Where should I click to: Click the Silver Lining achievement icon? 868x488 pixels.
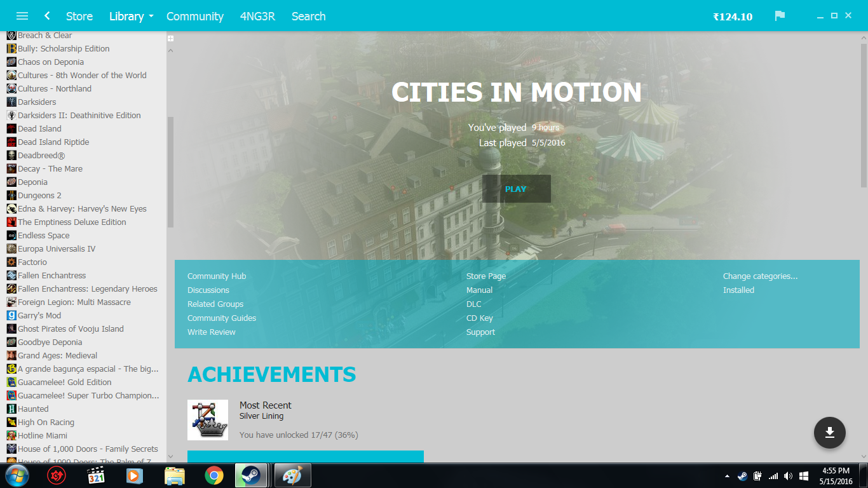click(208, 420)
